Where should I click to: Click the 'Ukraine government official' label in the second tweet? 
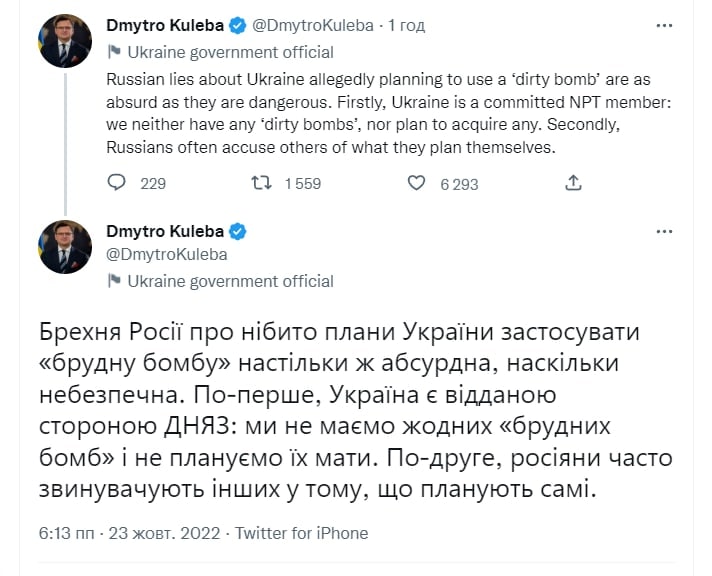230,281
